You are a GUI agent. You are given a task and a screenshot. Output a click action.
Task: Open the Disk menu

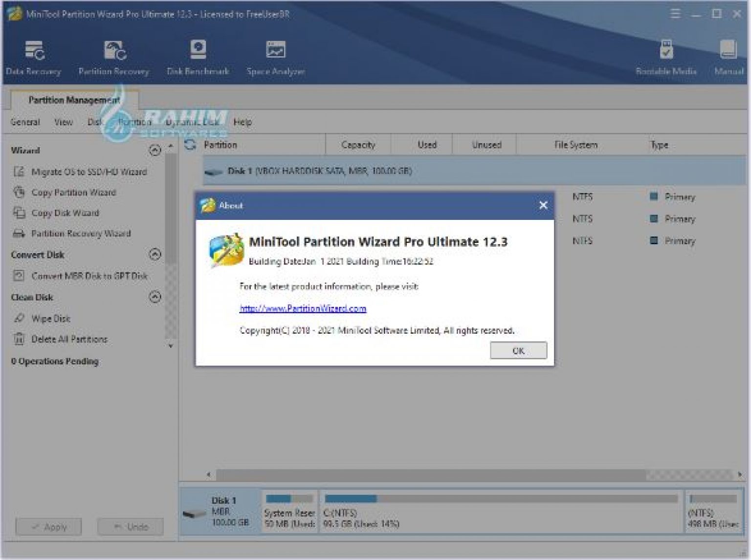click(95, 122)
